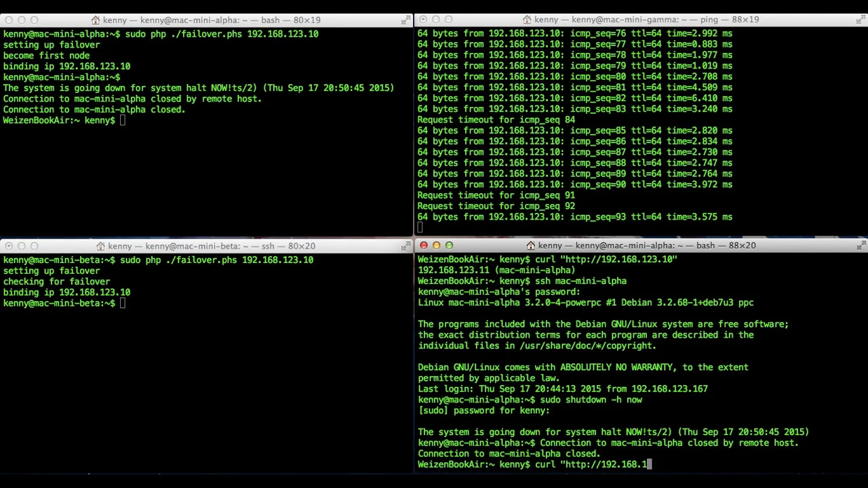Click the sudo php failover.phs command in the alpha window

click(x=161, y=34)
